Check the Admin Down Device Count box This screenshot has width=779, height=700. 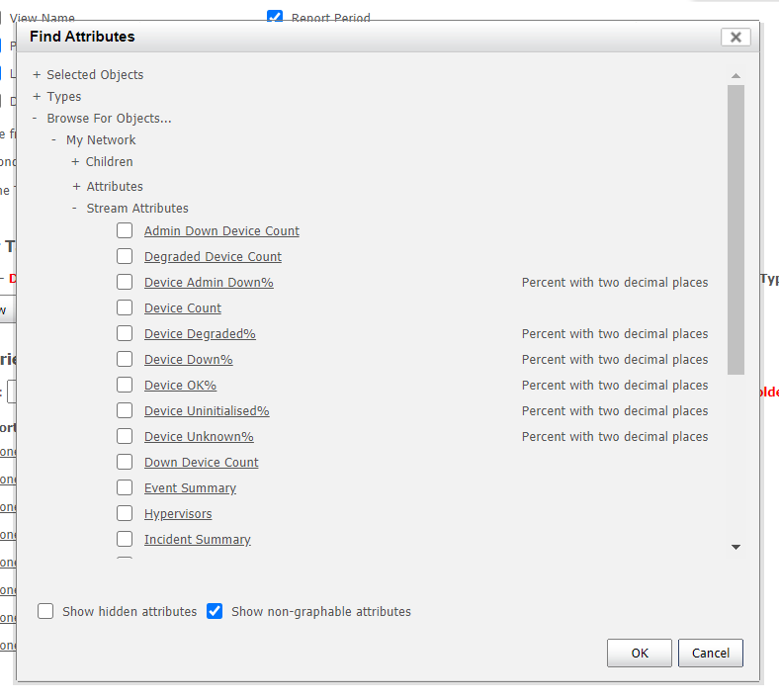coord(125,231)
